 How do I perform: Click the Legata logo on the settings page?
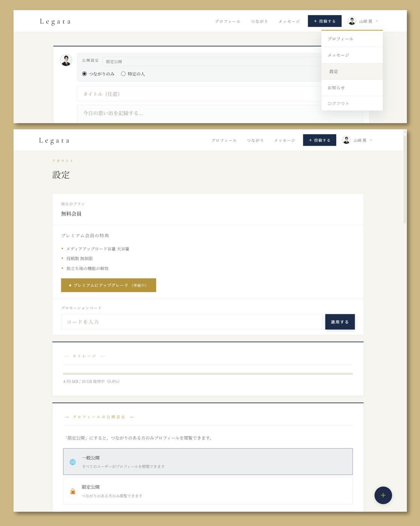[54, 140]
